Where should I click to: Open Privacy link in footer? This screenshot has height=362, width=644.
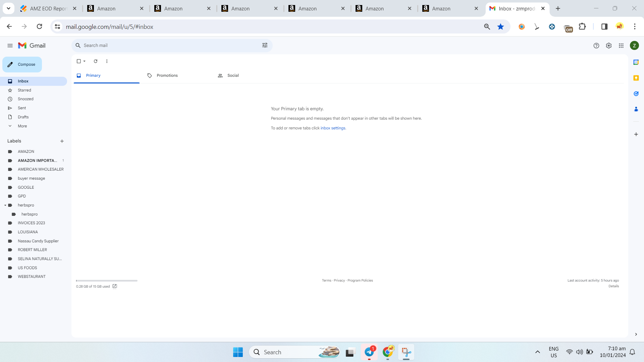pos(339,281)
